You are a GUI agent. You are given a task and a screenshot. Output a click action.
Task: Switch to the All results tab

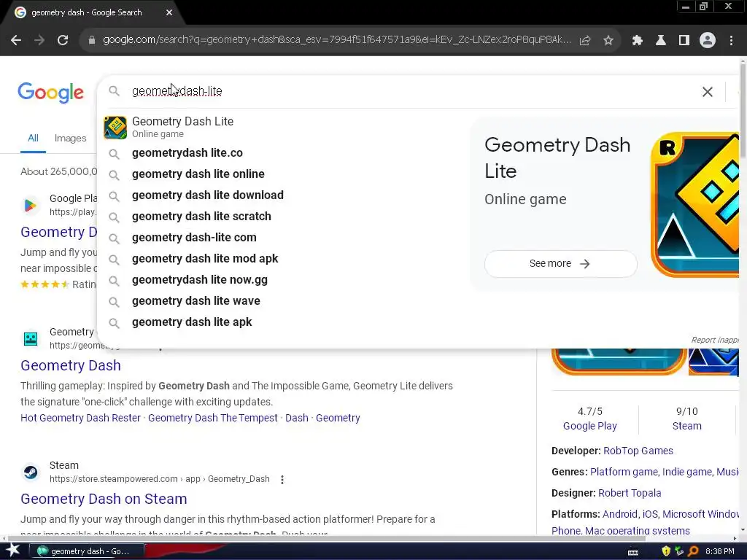pos(33,138)
